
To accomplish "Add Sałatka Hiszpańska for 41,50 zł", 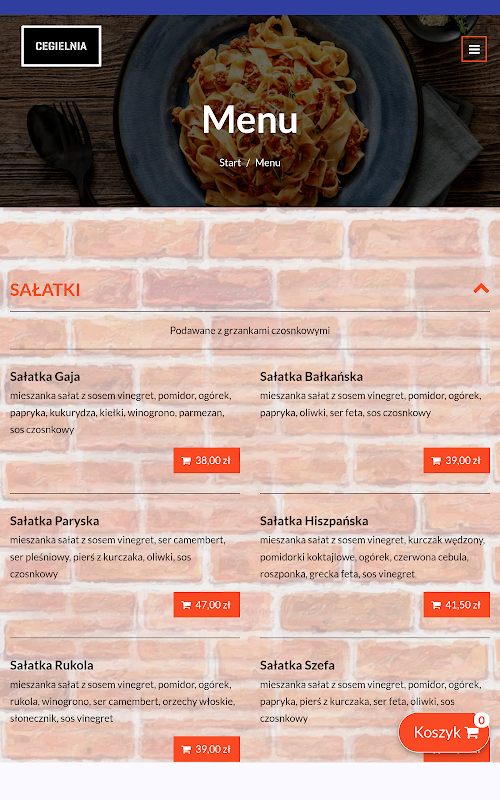I will click(457, 605).
